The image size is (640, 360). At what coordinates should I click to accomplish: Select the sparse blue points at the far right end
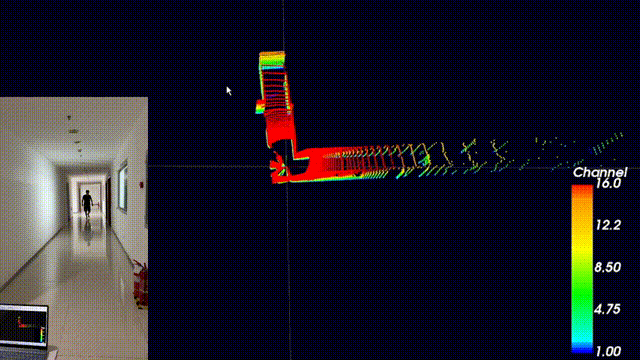(607, 142)
